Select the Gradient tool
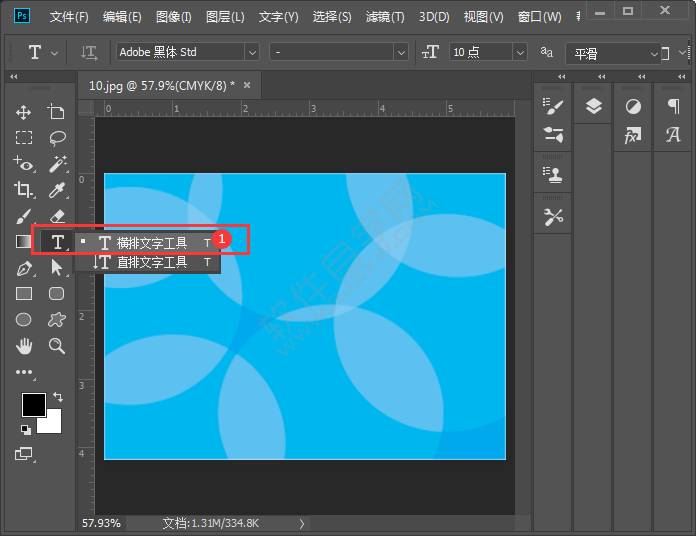Viewport: 696px width, 536px height. click(24, 242)
